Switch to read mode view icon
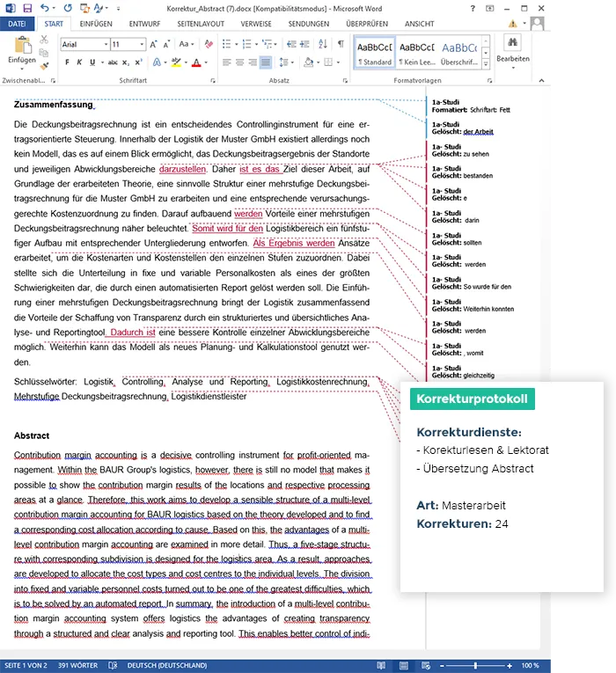616x673 pixels. (381, 665)
